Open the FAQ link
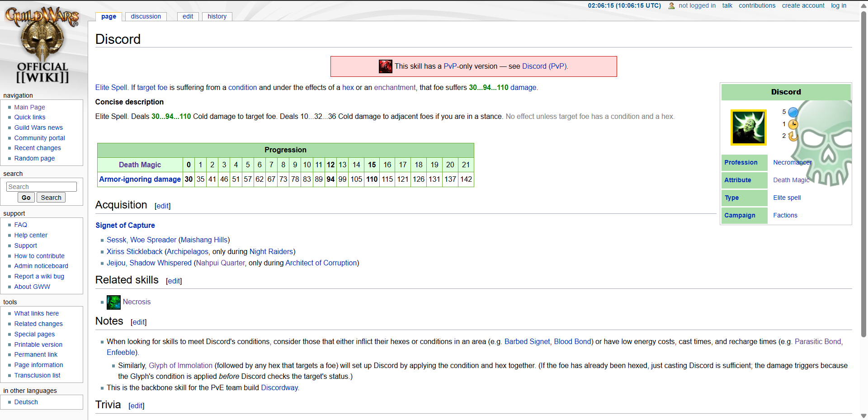The height and width of the screenshot is (420, 868). coord(20,225)
